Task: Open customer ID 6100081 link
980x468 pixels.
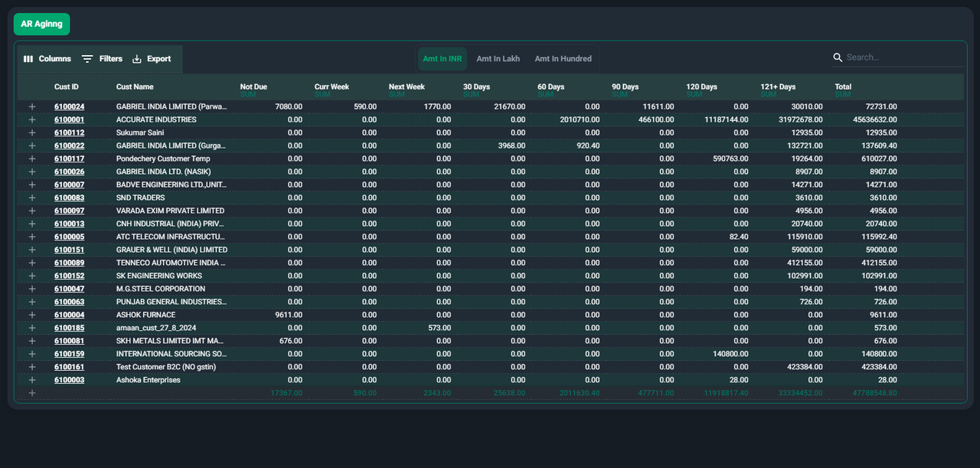Action: (x=70, y=341)
